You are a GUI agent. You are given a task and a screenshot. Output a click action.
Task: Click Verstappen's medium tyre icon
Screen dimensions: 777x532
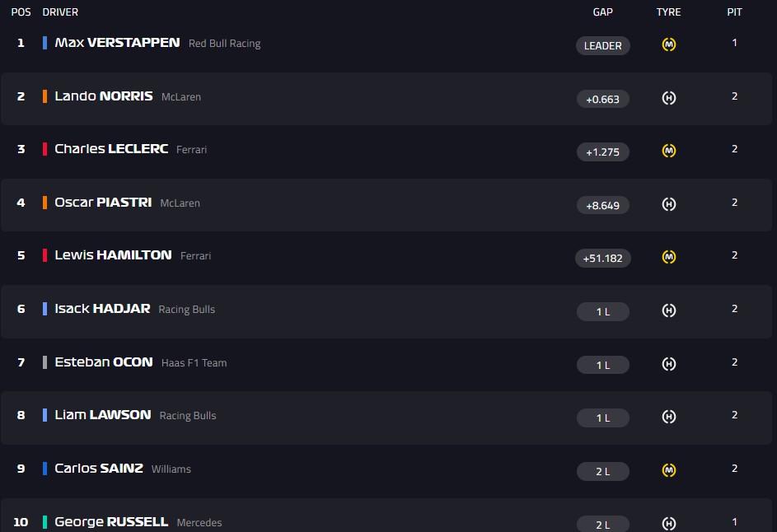point(669,44)
